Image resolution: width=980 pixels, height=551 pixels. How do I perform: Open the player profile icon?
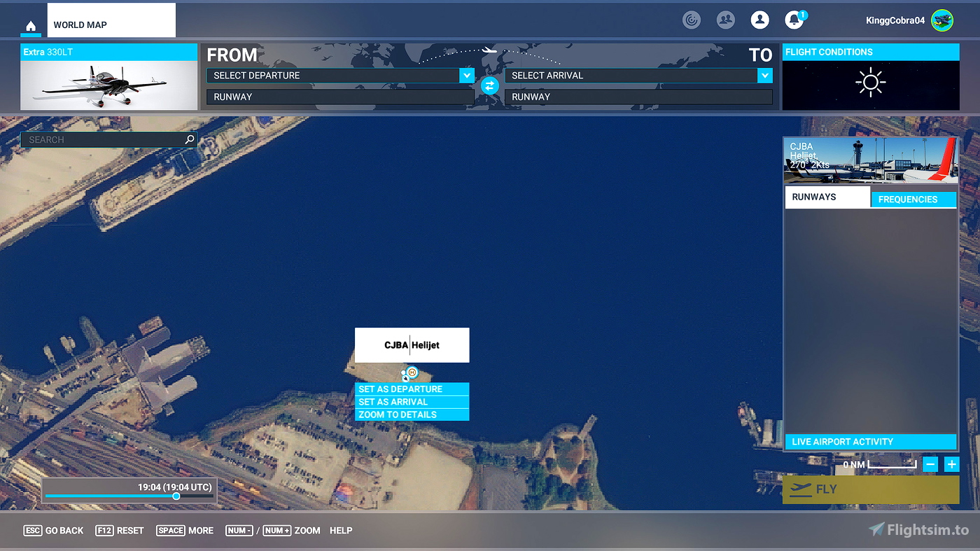click(x=759, y=20)
